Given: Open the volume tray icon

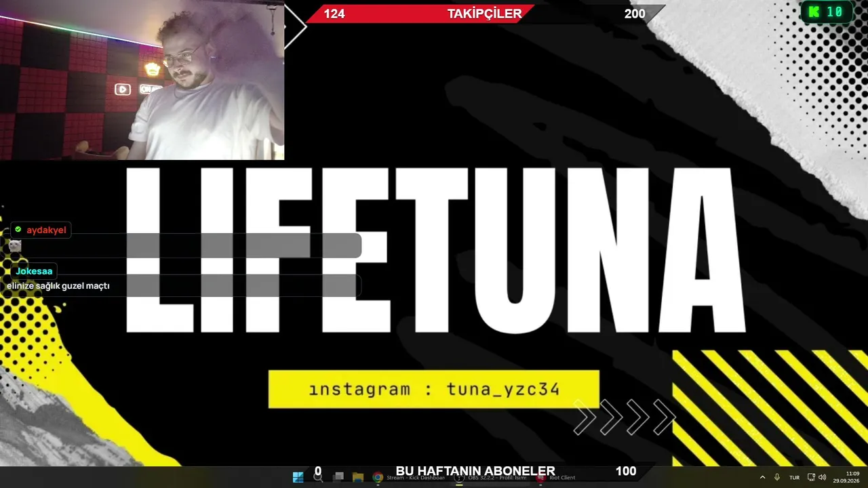Looking at the screenshot, I should pos(823,477).
